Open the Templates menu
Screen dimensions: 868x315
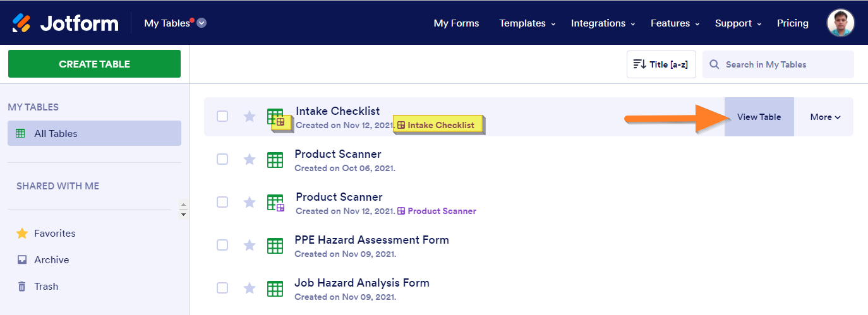pyautogui.click(x=527, y=23)
